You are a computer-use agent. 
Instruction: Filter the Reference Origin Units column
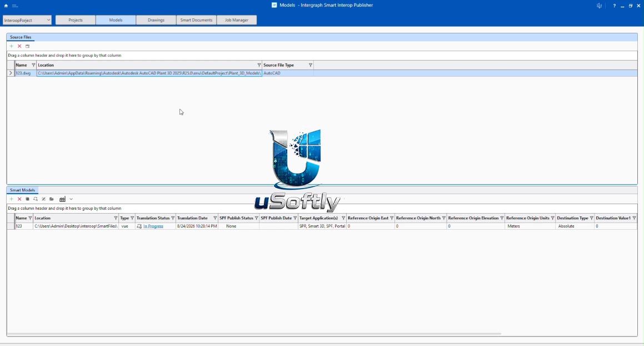(x=552, y=218)
